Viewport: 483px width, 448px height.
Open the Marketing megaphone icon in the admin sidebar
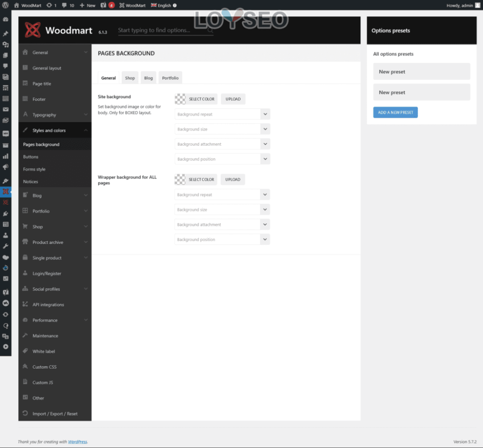click(5, 167)
